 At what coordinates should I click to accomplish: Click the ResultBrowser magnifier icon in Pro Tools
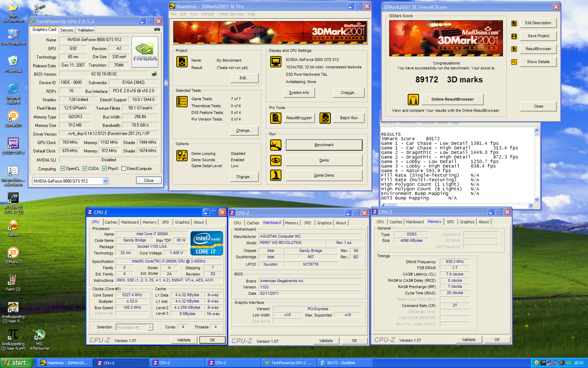click(276, 118)
